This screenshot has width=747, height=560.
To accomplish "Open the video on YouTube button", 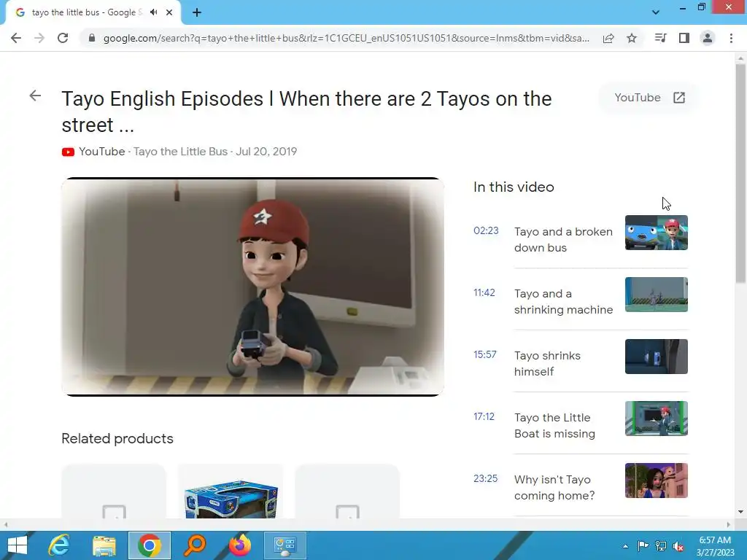I will pyautogui.click(x=649, y=98).
